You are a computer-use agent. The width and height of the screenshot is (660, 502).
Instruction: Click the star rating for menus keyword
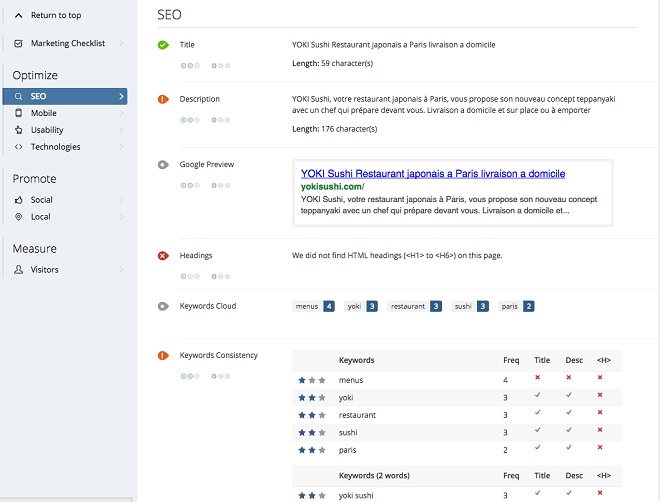click(312, 380)
